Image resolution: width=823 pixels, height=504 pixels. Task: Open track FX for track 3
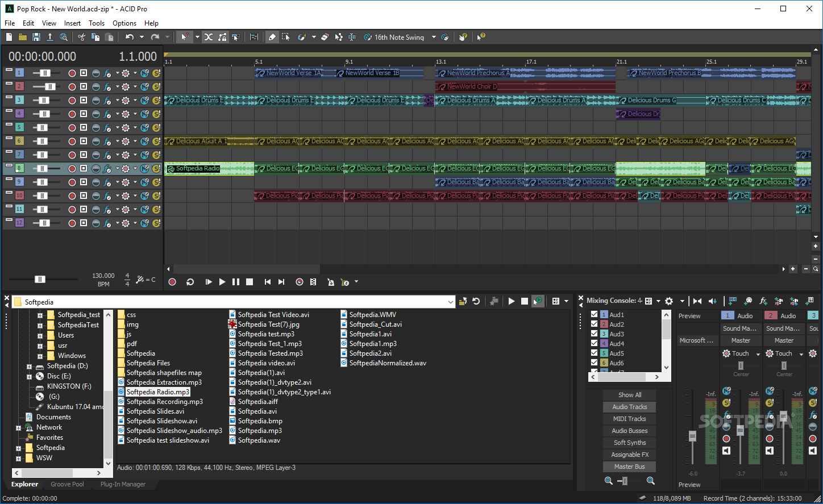(x=107, y=101)
